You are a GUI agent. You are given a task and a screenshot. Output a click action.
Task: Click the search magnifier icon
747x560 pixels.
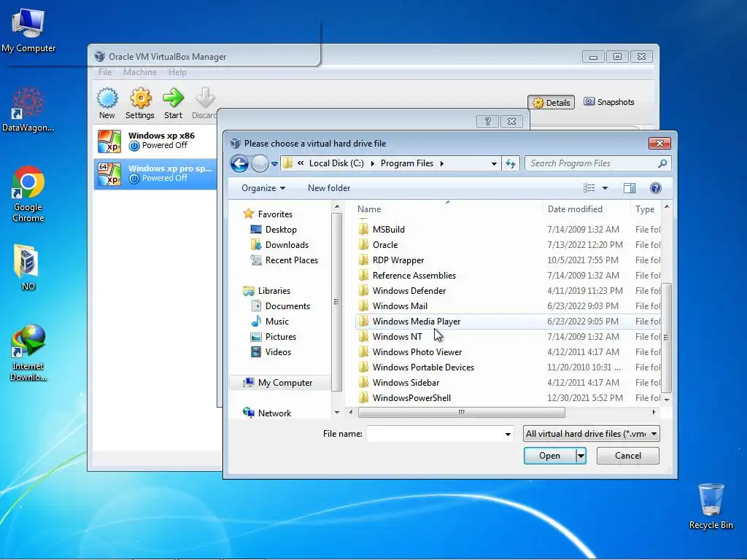click(662, 163)
